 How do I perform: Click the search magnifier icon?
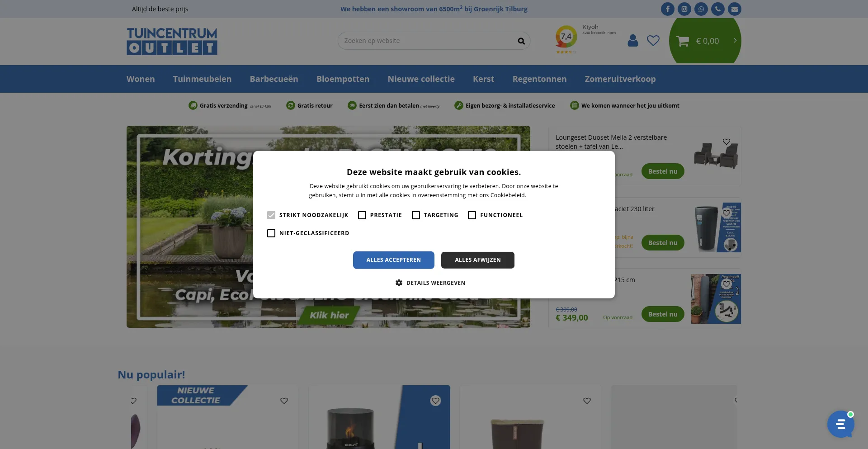click(x=521, y=41)
